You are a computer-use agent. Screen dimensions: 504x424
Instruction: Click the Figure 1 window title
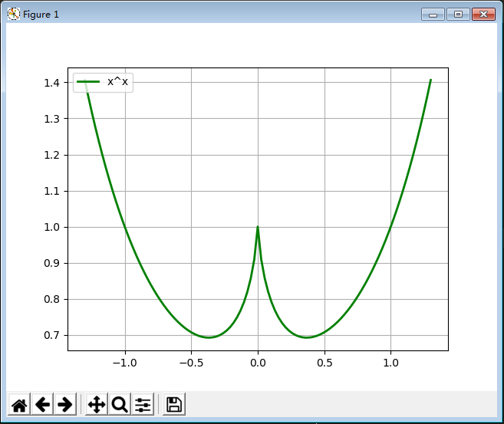(41, 15)
